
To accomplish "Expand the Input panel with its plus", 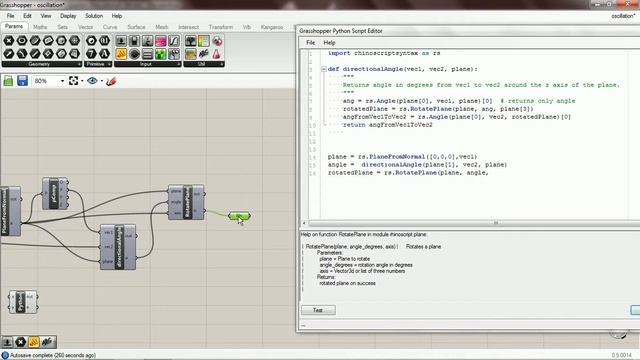I will pos(178,64).
